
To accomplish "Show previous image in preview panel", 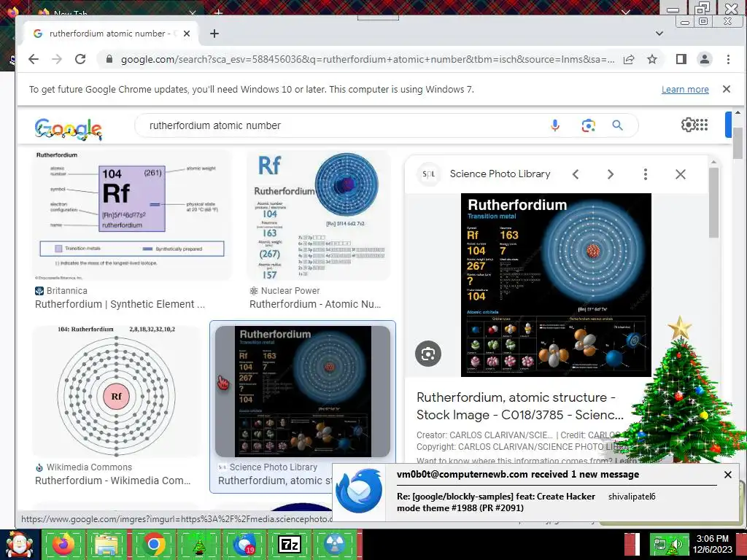I will [576, 174].
